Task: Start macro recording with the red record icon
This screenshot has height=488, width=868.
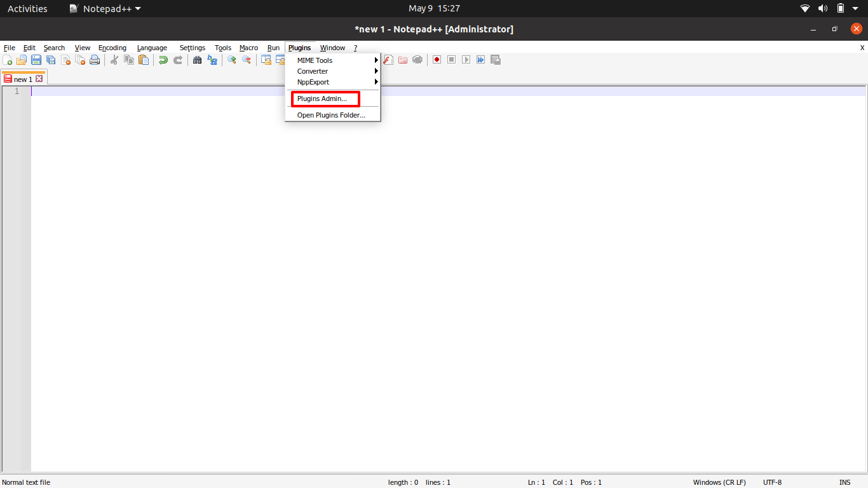Action: click(x=437, y=60)
